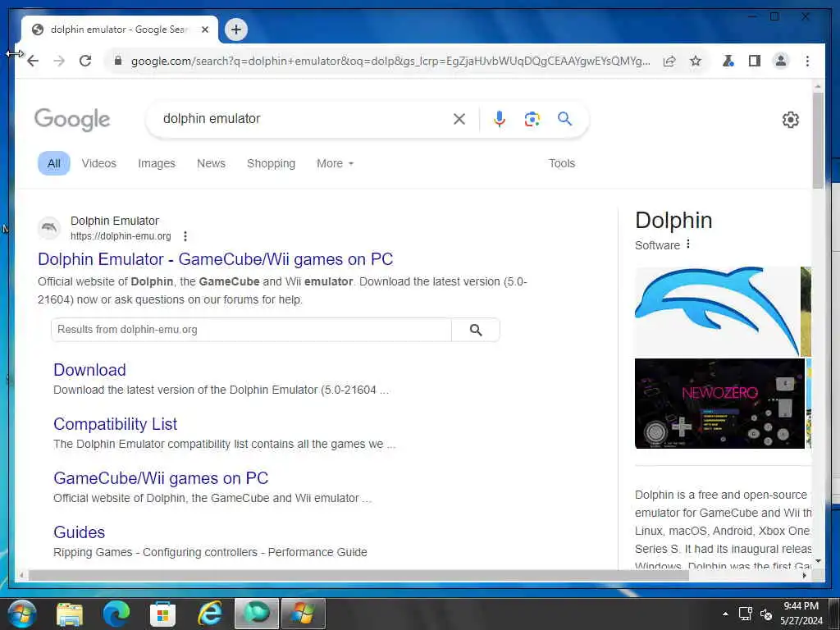Open Chrome Labs flask icon
This screenshot has width=840, height=630.
[728, 61]
